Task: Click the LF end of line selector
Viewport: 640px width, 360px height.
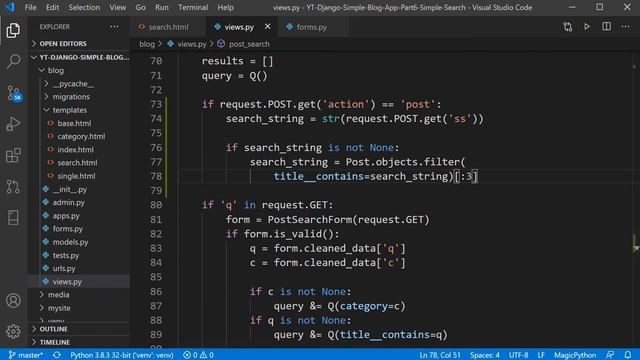Action: [x=541, y=355]
